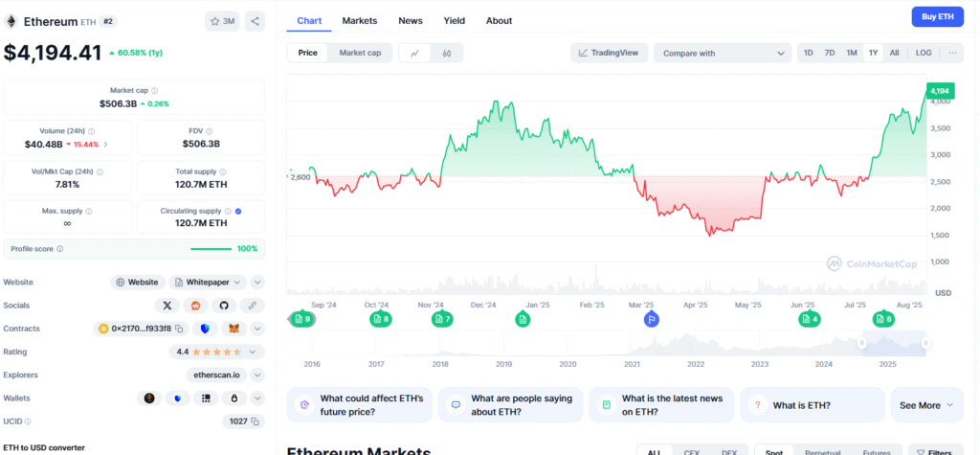980x455 pixels.
Task: Show info tooltip next to Market cap
Action: tap(154, 91)
